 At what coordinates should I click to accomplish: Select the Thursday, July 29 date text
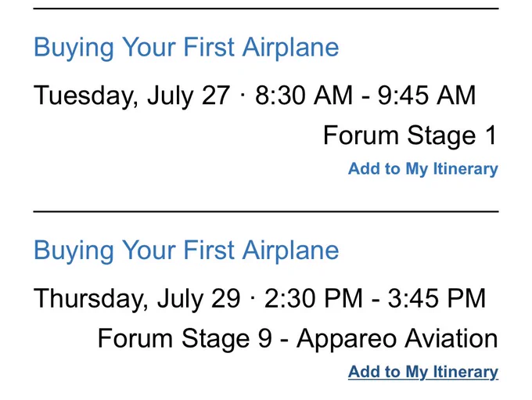tap(137, 299)
